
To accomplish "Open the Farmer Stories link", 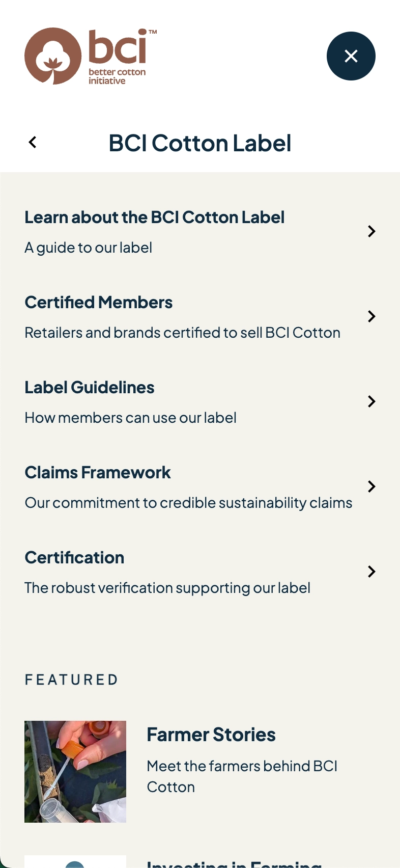I will tap(211, 735).
